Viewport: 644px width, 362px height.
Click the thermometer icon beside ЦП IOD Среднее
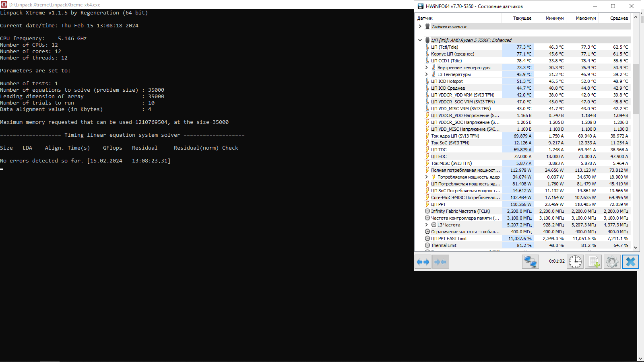(427, 88)
